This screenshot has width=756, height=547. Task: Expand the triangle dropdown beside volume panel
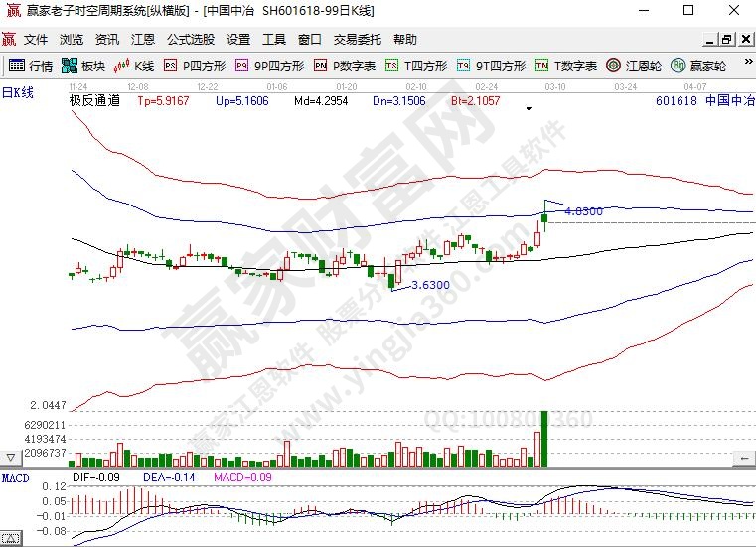click(x=11, y=457)
